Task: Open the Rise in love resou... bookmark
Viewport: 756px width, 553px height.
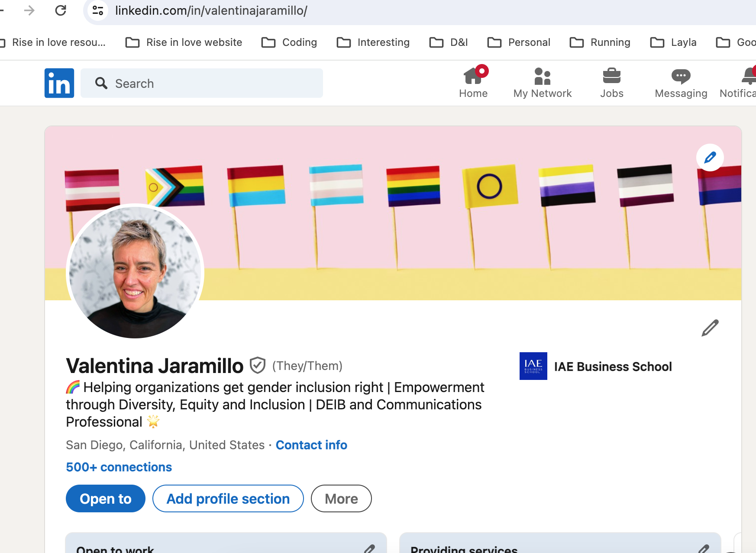Action: tap(53, 42)
